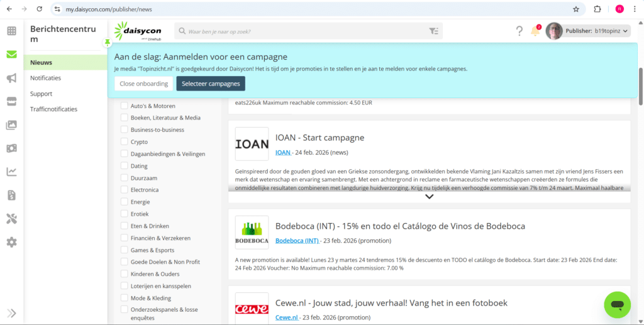Open the green chat widget button
The height and width of the screenshot is (325, 644).
click(618, 305)
